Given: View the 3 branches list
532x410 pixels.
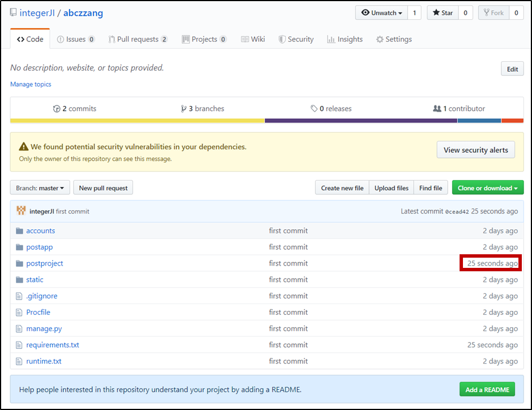Looking at the screenshot, I should pyautogui.click(x=203, y=109).
